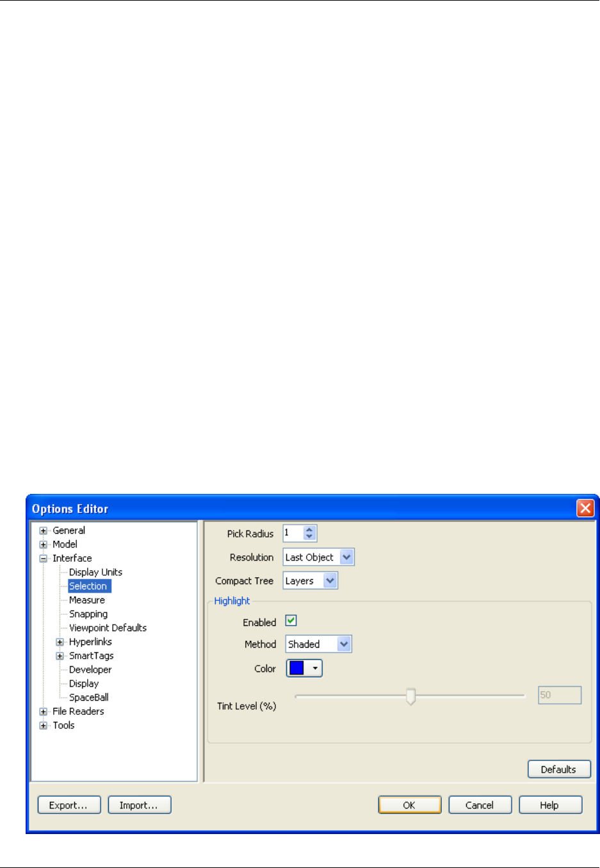Select Viewpoint Defaults in the tree
Viewport: 600px width, 868px height.
[x=108, y=628]
